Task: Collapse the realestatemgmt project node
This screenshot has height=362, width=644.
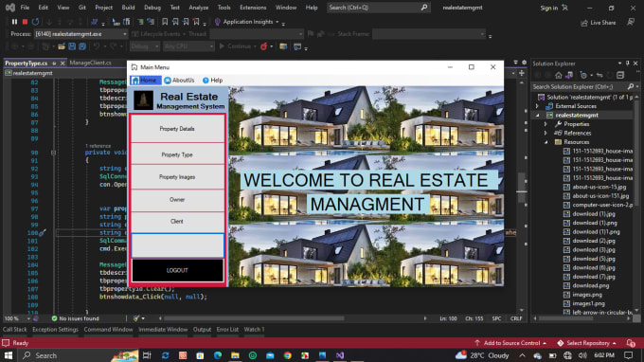Action: click(x=537, y=115)
